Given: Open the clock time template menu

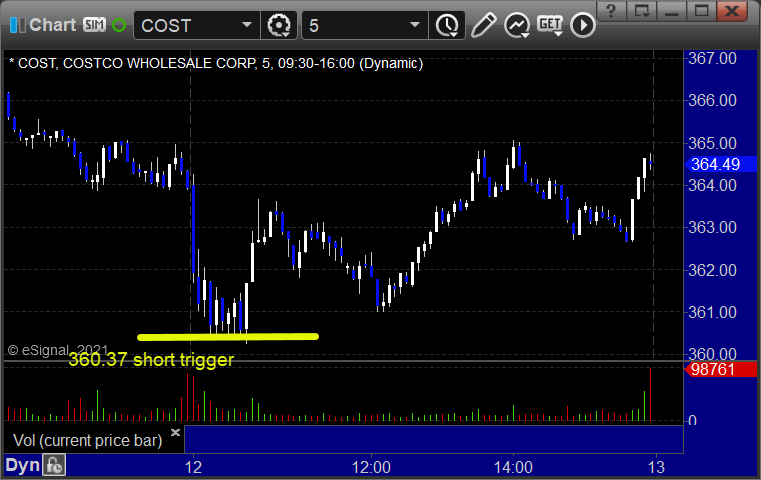Looking at the screenshot, I should point(447,25).
